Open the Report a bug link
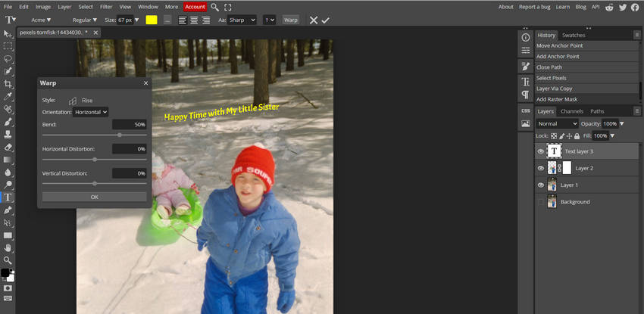The height and width of the screenshot is (314, 644). [x=534, y=7]
